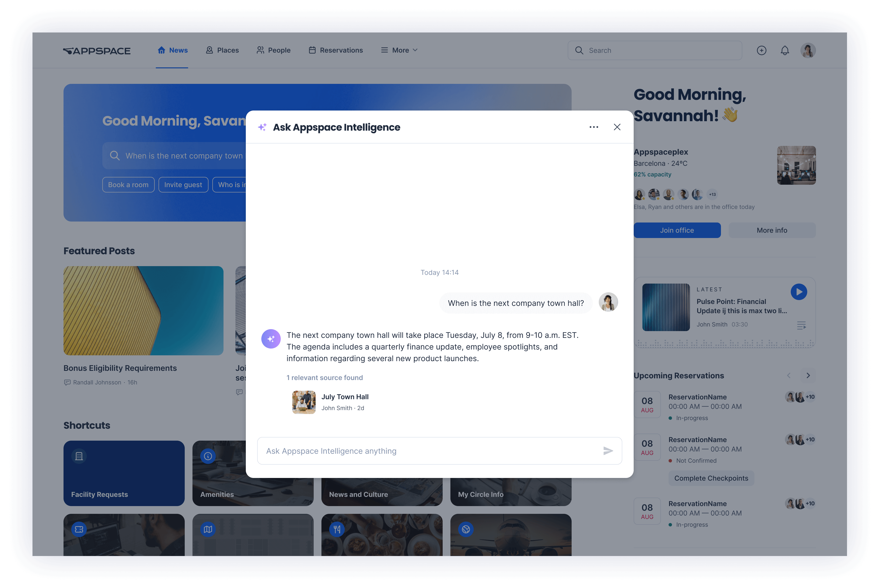Play the Pulse Point Financial Update

799,292
